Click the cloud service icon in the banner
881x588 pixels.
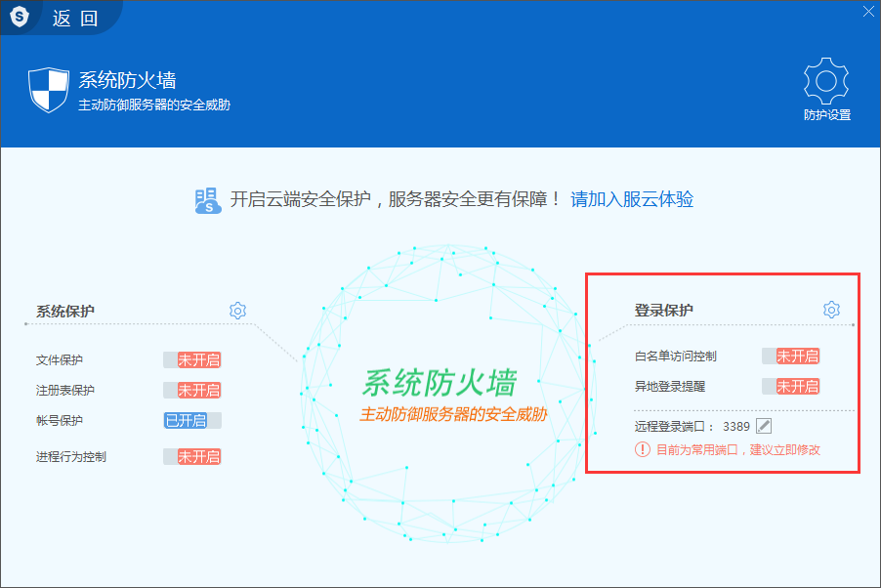pos(207,199)
